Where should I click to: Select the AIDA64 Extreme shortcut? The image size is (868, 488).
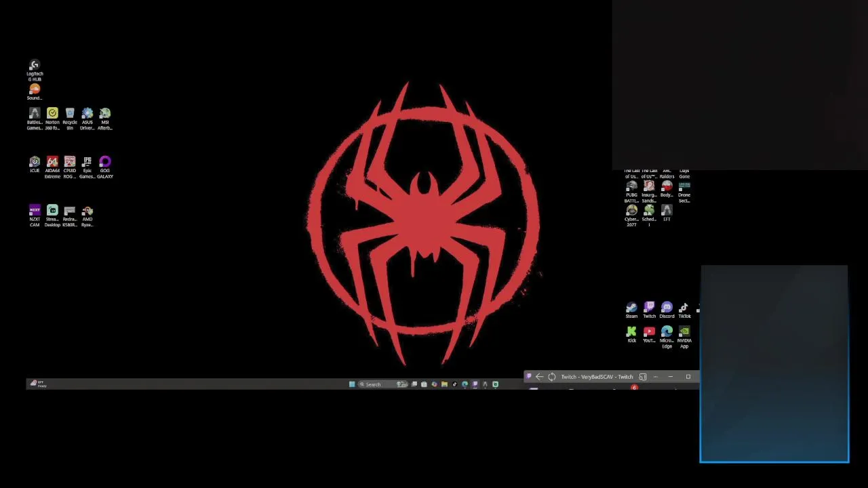[x=52, y=167]
